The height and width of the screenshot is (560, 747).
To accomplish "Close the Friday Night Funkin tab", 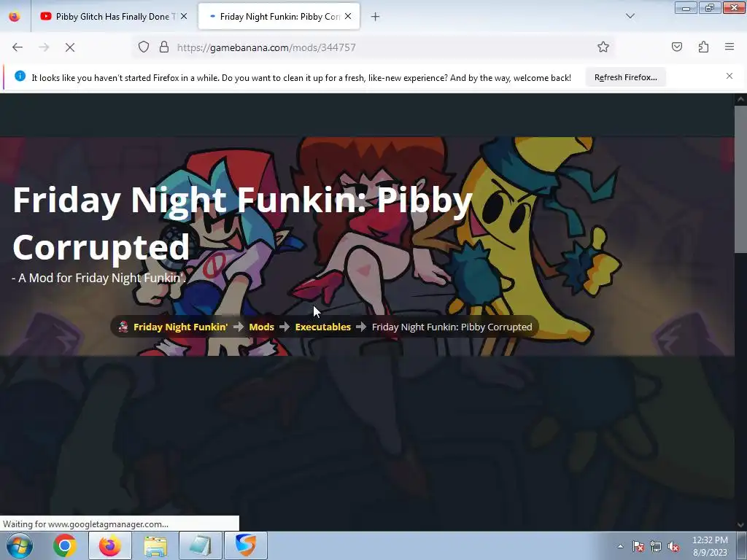I will pos(348,16).
